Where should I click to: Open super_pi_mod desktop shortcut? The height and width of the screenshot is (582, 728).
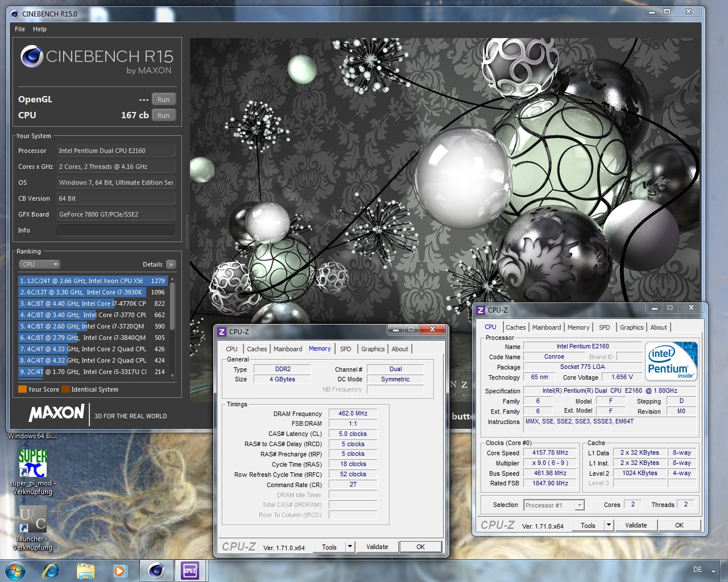(x=33, y=472)
